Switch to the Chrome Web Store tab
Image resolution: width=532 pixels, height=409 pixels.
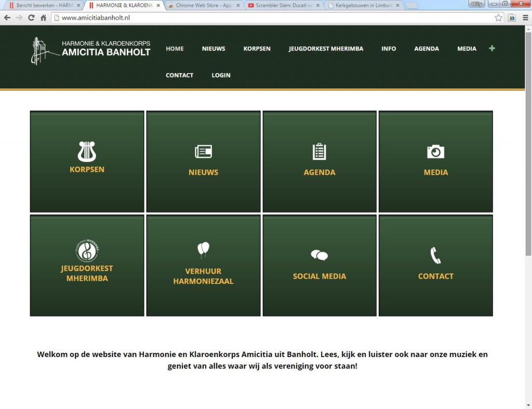[x=204, y=5]
